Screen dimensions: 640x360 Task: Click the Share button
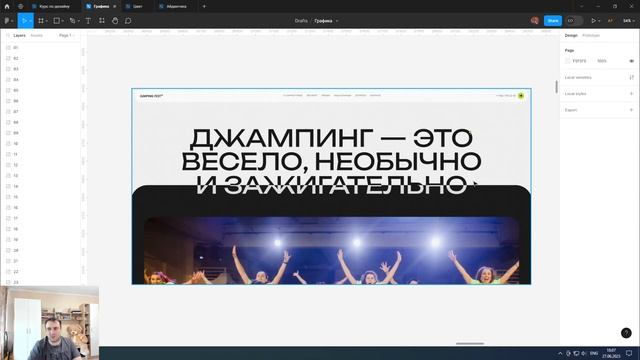pyautogui.click(x=553, y=20)
